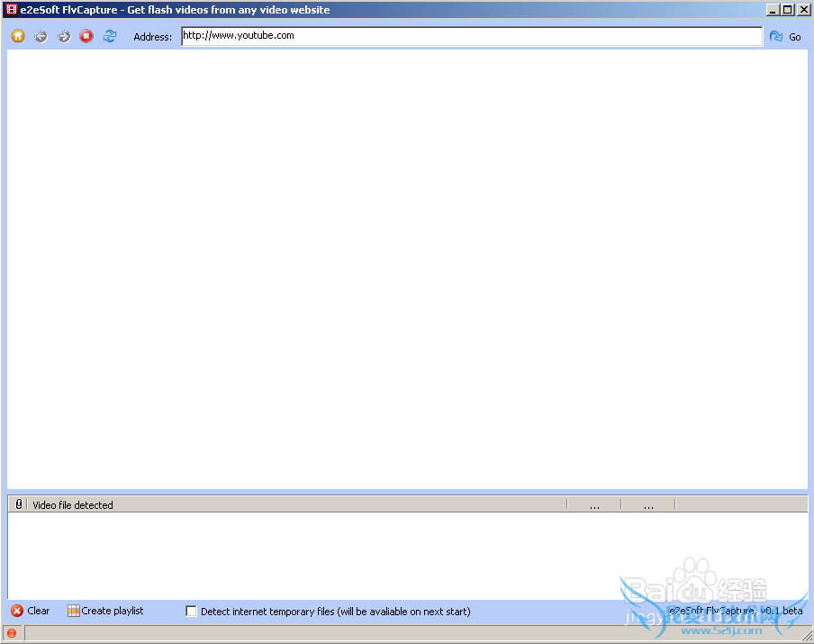Enable Detect internet temporary files checkbox

pos(191,612)
